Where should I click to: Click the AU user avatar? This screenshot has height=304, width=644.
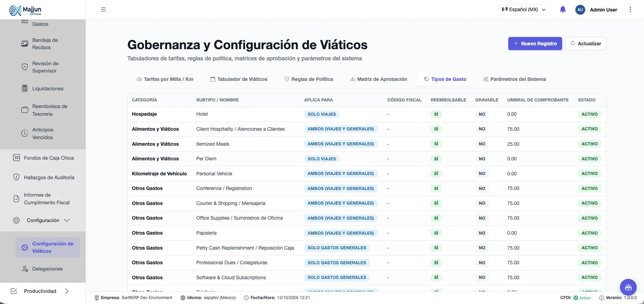(x=580, y=10)
